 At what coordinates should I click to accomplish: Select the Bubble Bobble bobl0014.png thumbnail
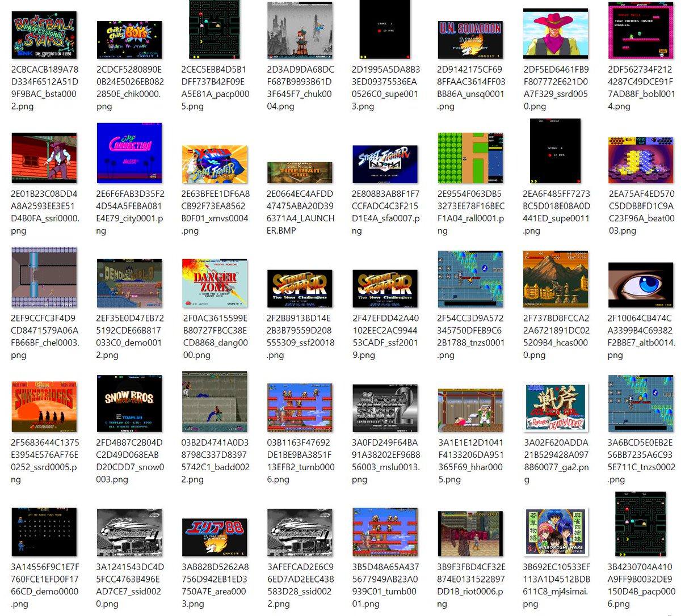[x=641, y=30]
